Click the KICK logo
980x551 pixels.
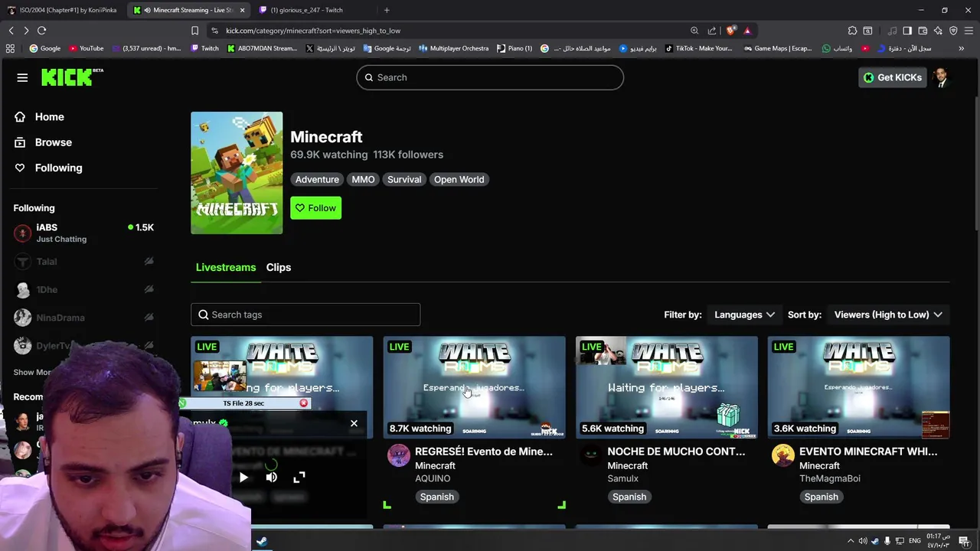pos(72,77)
